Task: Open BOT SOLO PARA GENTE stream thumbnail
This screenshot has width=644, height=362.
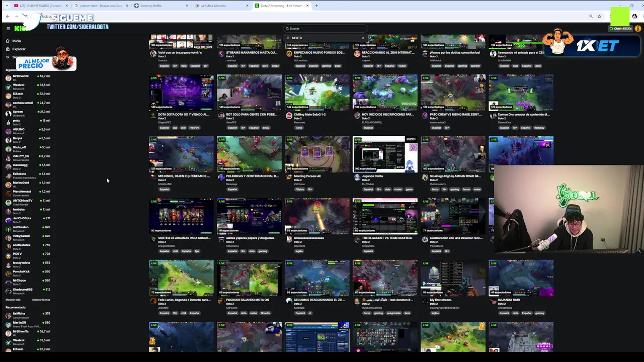Action: point(249,93)
